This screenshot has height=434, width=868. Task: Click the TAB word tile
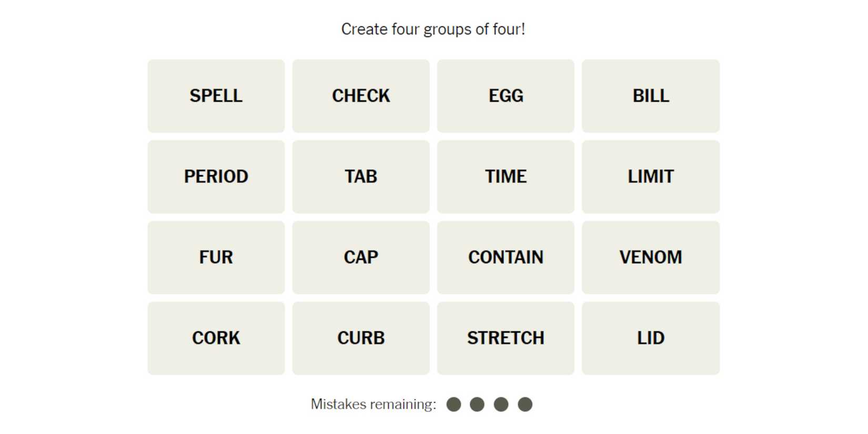point(361,177)
